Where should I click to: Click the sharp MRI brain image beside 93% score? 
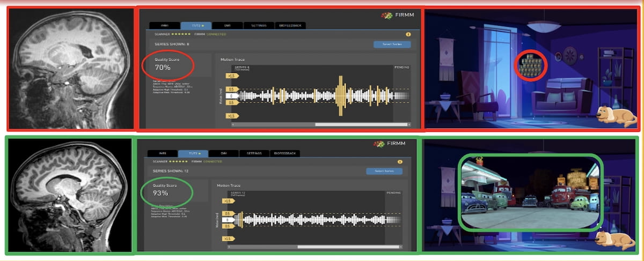(69, 195)
